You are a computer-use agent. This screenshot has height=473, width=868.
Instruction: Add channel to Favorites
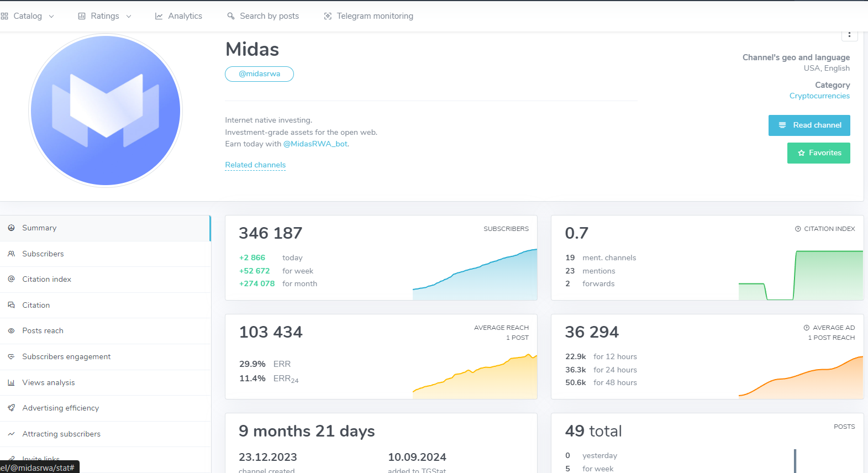(x=818, y=153)
